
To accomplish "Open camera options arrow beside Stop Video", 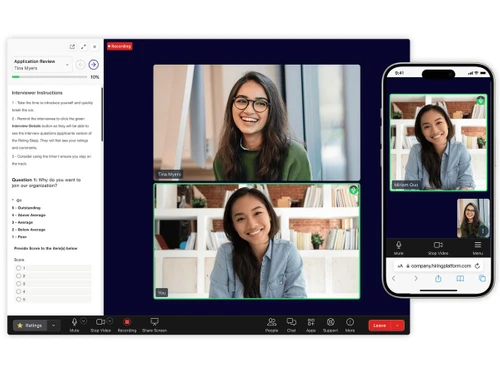I will (110, 321).
